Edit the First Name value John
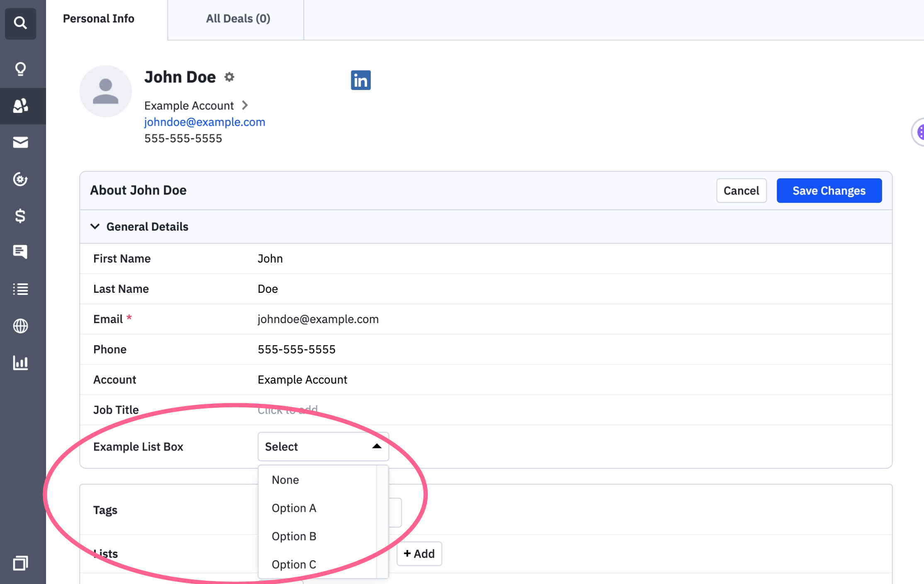924x584 pixels. pos(270,258)
